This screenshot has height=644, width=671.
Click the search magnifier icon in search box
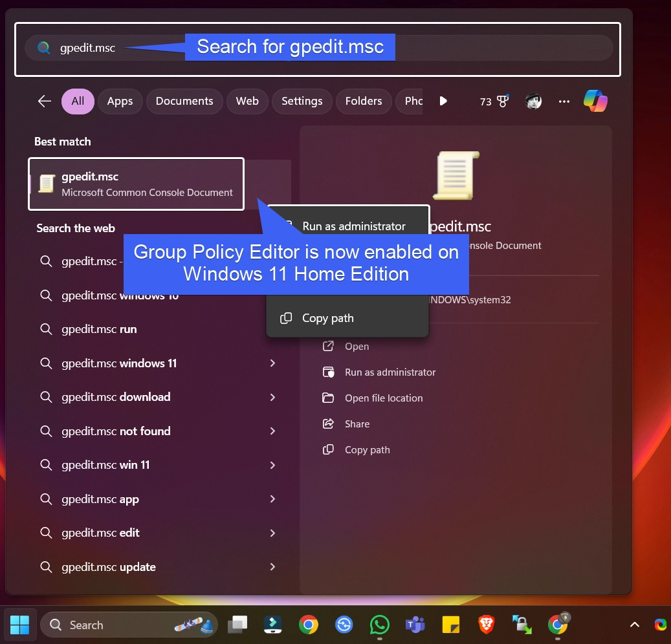43,47
